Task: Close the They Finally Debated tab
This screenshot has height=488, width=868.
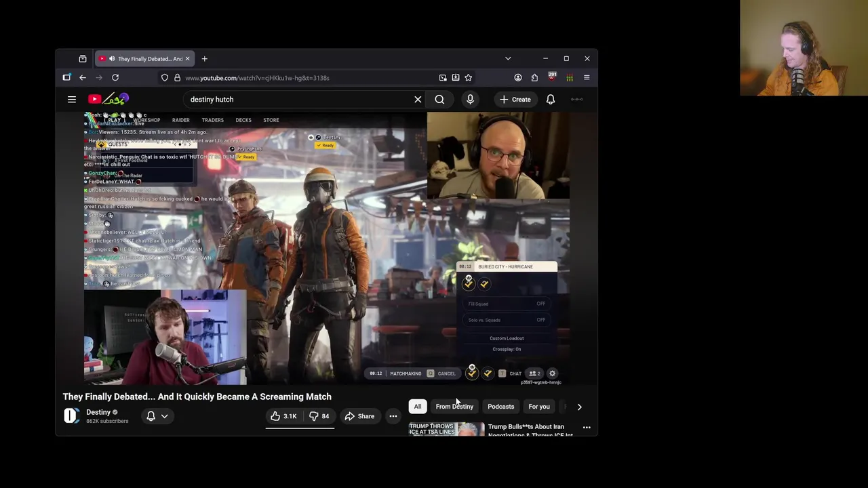Action: pyautogui.click(x=188, y=59)
